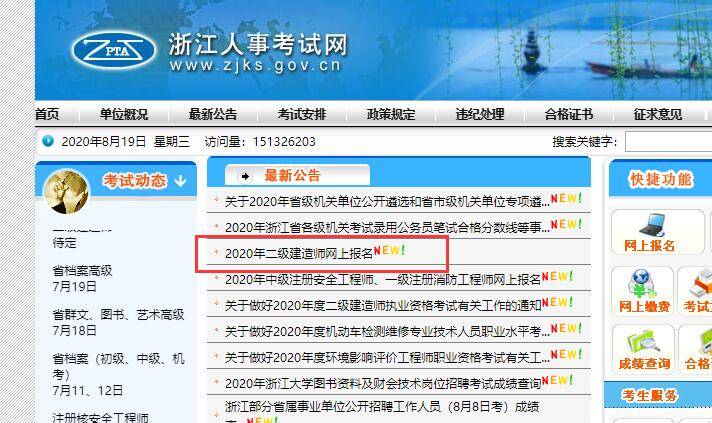
Task: Click www.zjks.gov.cn URL in banner
Action: tap(255, 66)
